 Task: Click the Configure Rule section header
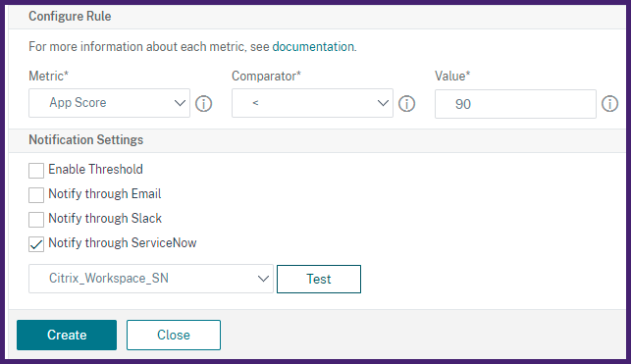click(70, 16)
